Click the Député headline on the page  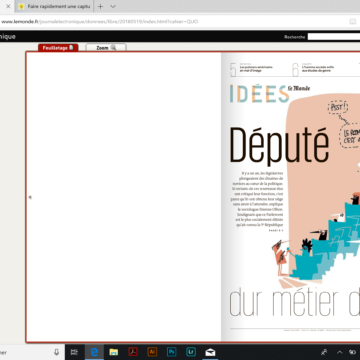279,145
